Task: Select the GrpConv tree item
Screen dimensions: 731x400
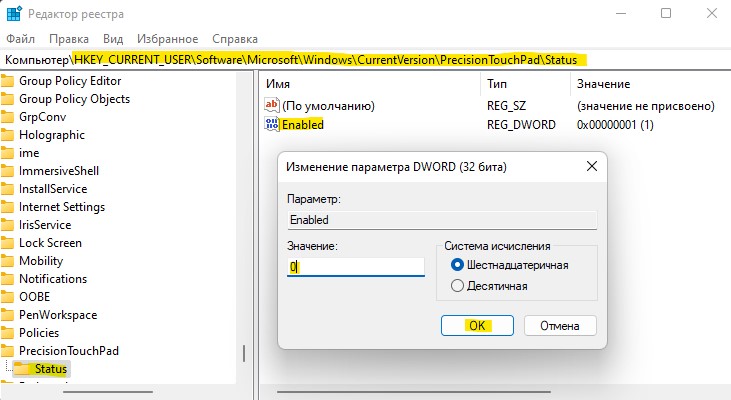Action: [x=42, y=117]
